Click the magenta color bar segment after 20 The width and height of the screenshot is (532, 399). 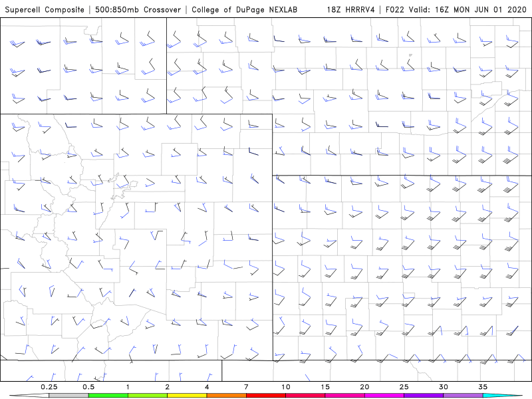point(384,396)
